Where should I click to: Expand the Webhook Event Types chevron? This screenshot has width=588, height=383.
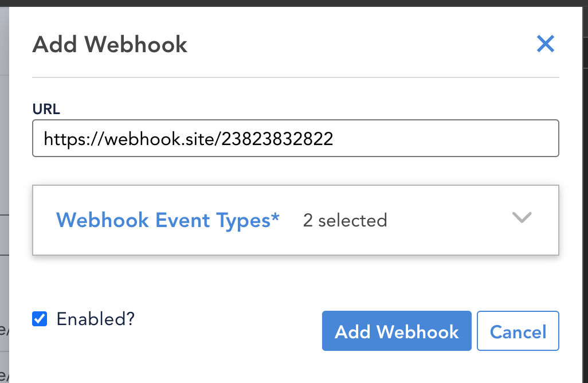click(x=522, y=217)
